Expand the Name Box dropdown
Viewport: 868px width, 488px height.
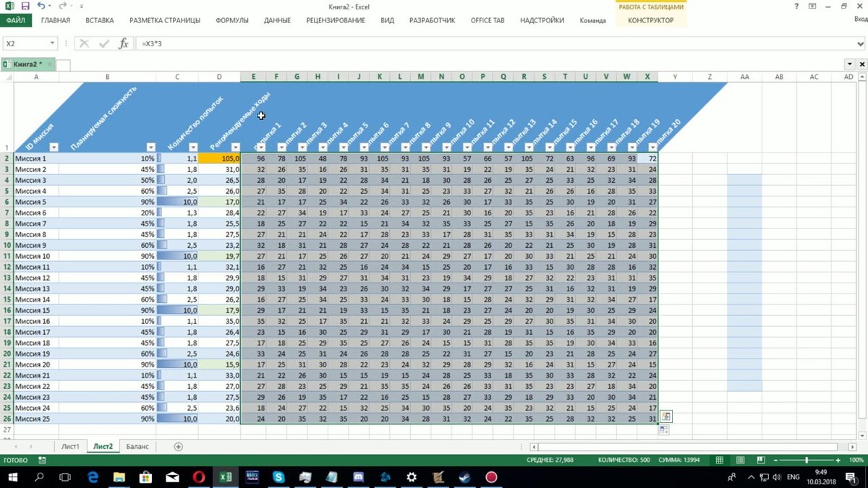coord(52,44)
